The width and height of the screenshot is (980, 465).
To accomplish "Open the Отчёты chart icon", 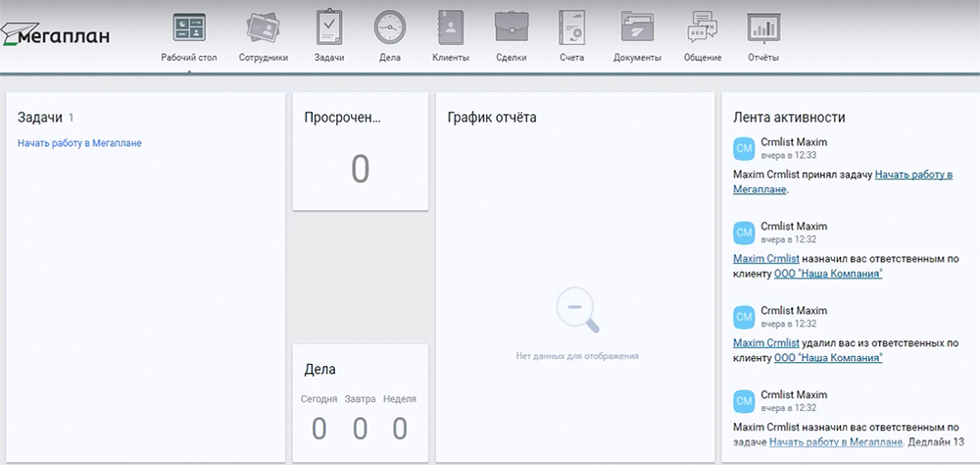I will [x=763, y=28].
